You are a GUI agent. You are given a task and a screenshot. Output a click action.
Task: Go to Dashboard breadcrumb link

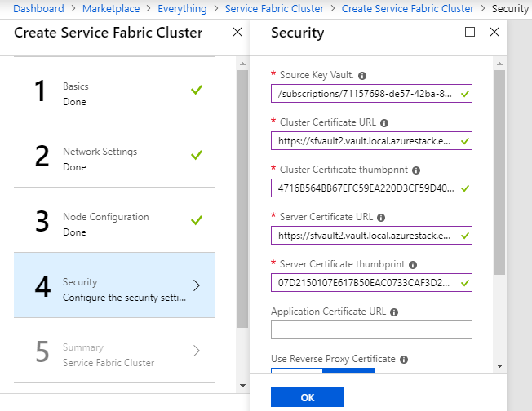click(38, 8)
